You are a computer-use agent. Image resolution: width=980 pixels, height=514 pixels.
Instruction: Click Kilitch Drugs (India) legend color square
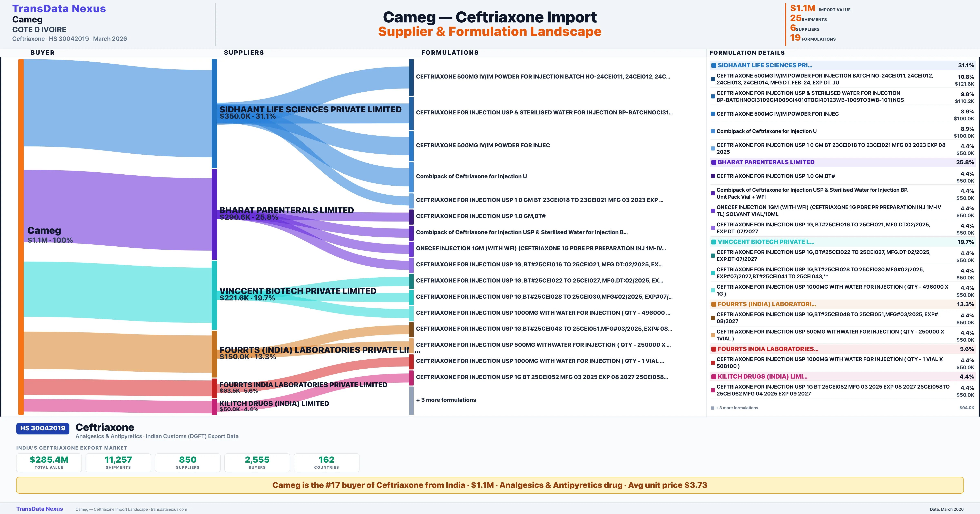click(x=714, y=377)
